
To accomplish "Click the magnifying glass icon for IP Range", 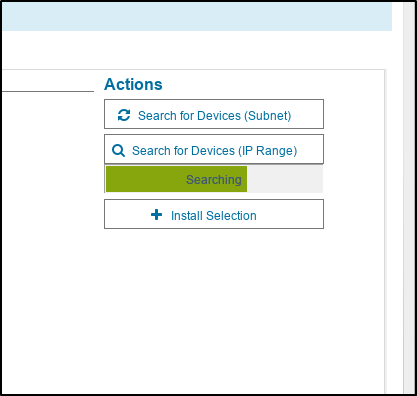I will coord(118,151).
